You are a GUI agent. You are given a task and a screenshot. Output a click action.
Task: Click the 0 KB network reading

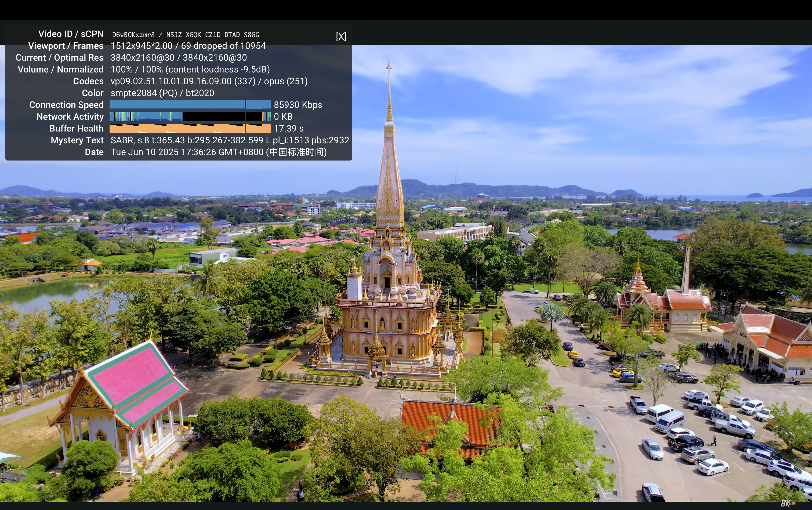click(x=283, y=117)
